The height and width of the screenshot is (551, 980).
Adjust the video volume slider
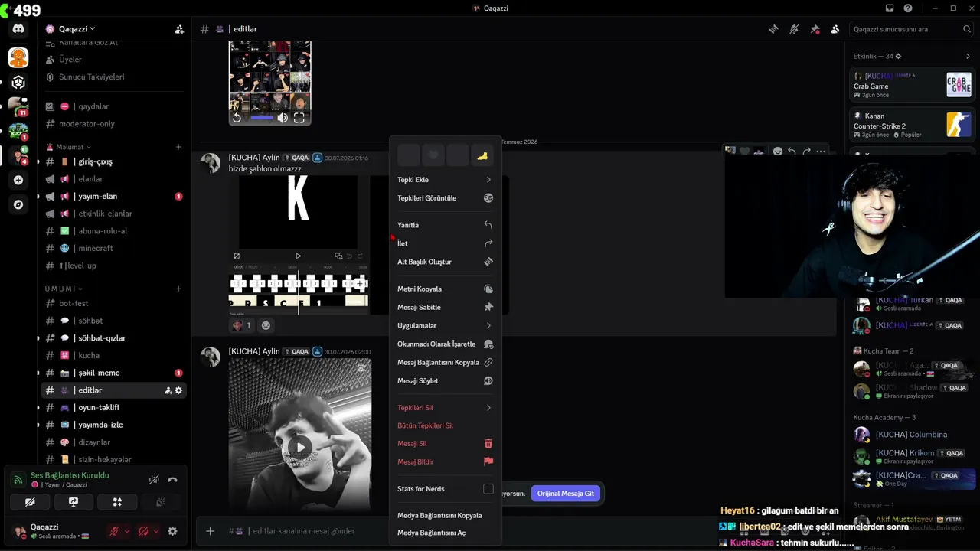pyautogui.click(x=261, y=118)
